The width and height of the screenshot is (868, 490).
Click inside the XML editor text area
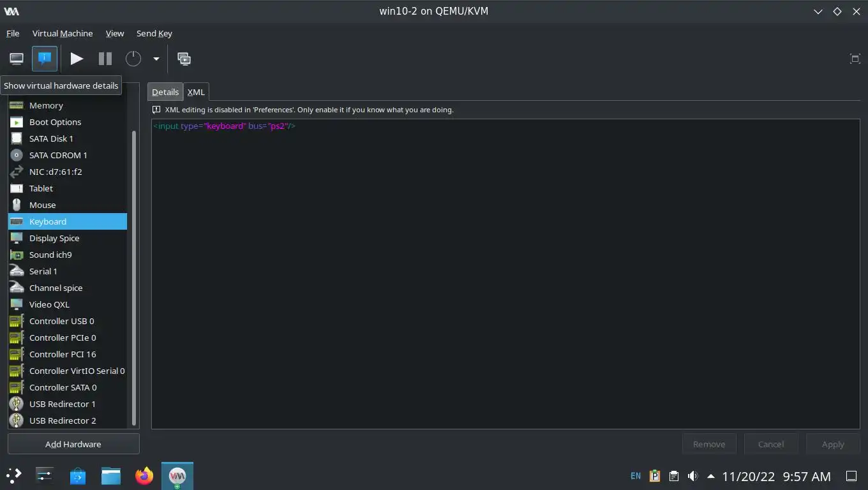(505, 274)
